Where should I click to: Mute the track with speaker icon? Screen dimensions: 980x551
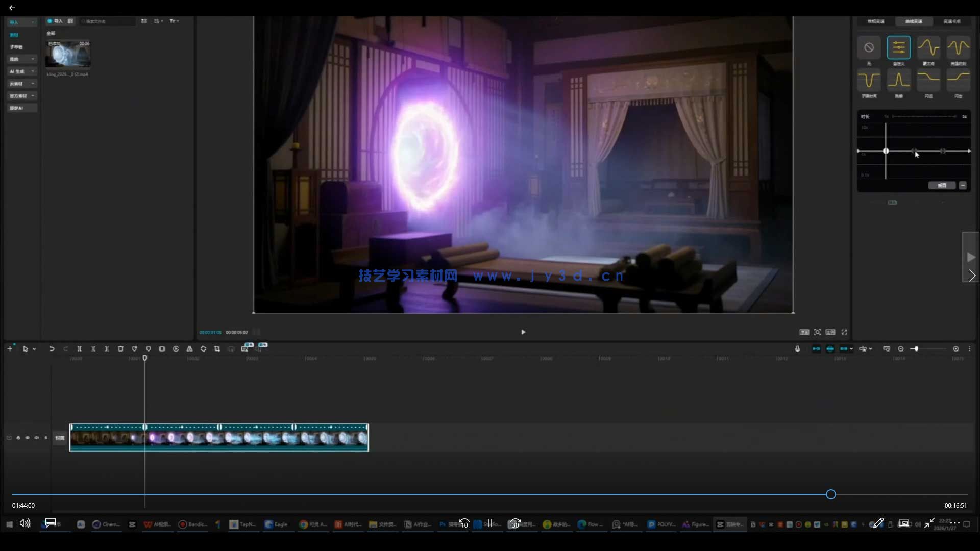(36, 438)
